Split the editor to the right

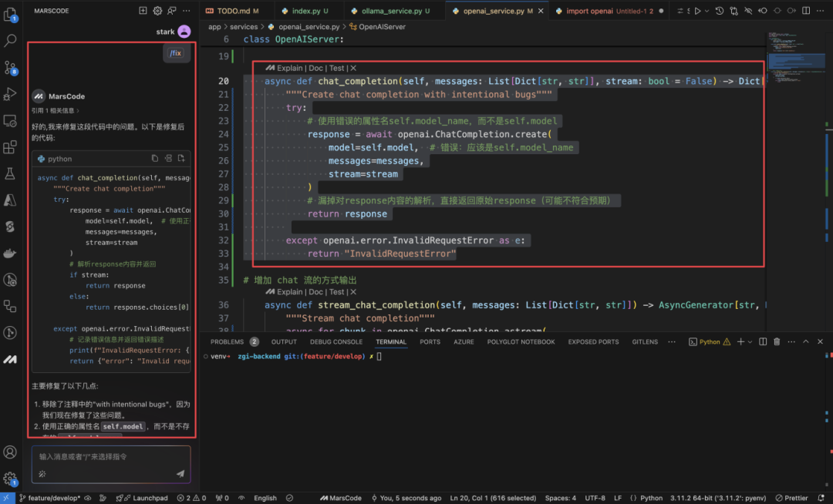pos(806,11)
